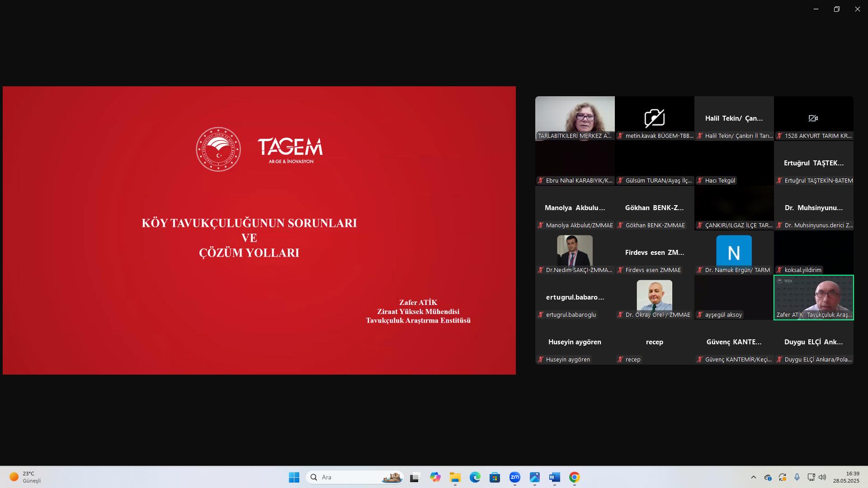Viewport: 868px width, 488px height.
Task: Open Google Chrome taskbar icon
Action: coord(574,477)
